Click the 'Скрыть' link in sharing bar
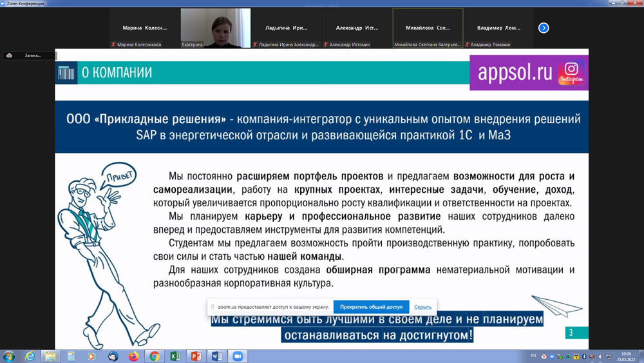644x363 pixels. coord(422,307)
